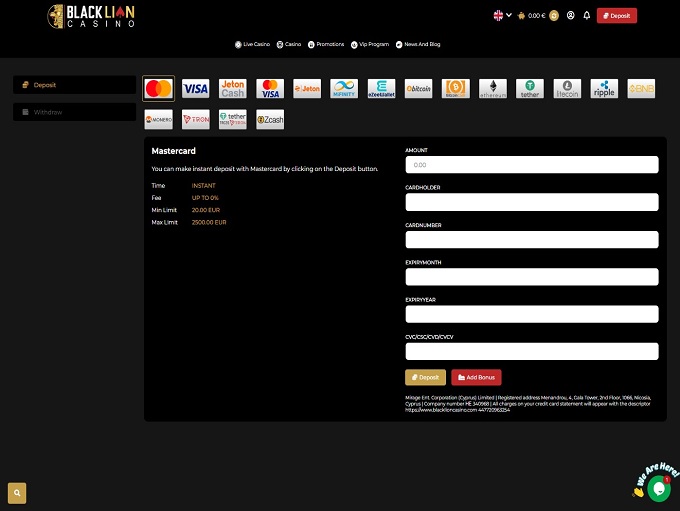680x511 pixels.
Task: Expand the language flag dropdown
Action: [502, 16]
